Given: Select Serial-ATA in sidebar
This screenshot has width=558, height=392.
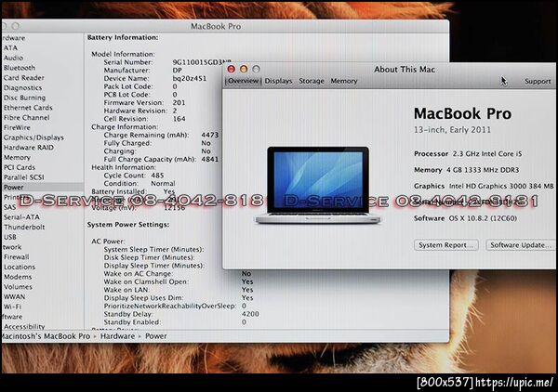Looking at the screenshot, I should coord(21,216).
